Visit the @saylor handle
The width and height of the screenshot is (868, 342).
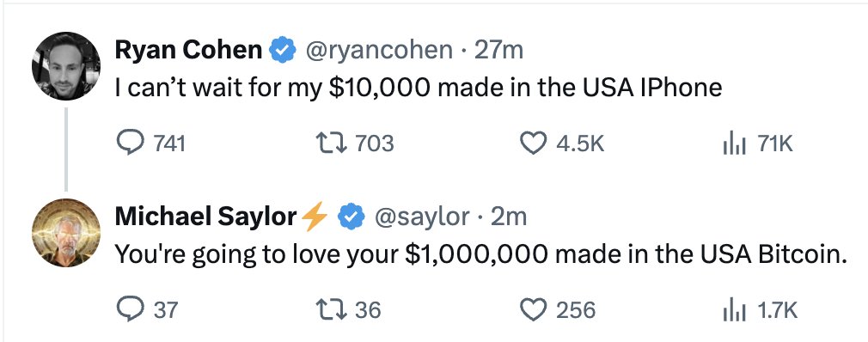coord(422,217)
